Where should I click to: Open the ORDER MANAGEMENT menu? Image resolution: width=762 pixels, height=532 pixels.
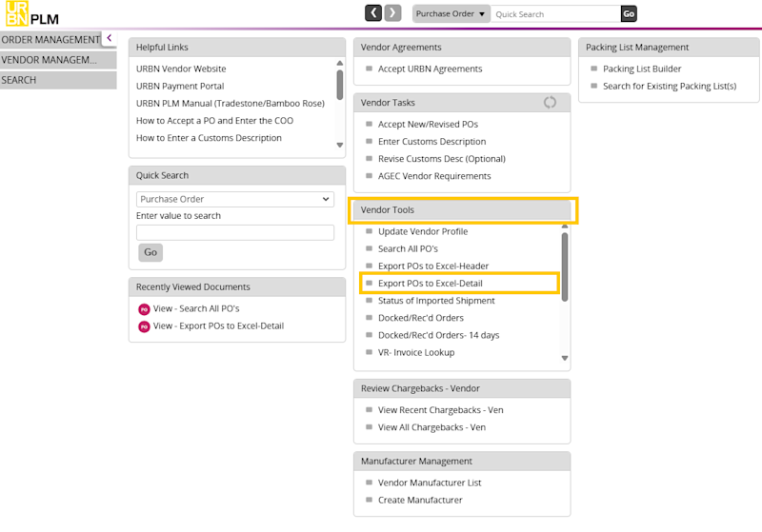click(51, 40)
